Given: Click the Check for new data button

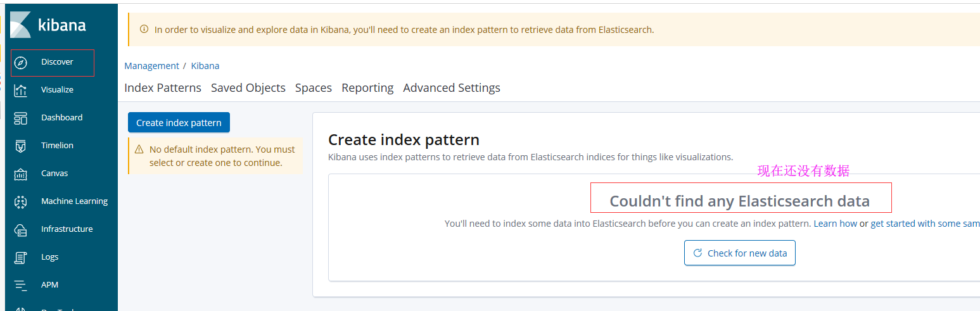Looking at the screenshot, I should tap(740, 253).
